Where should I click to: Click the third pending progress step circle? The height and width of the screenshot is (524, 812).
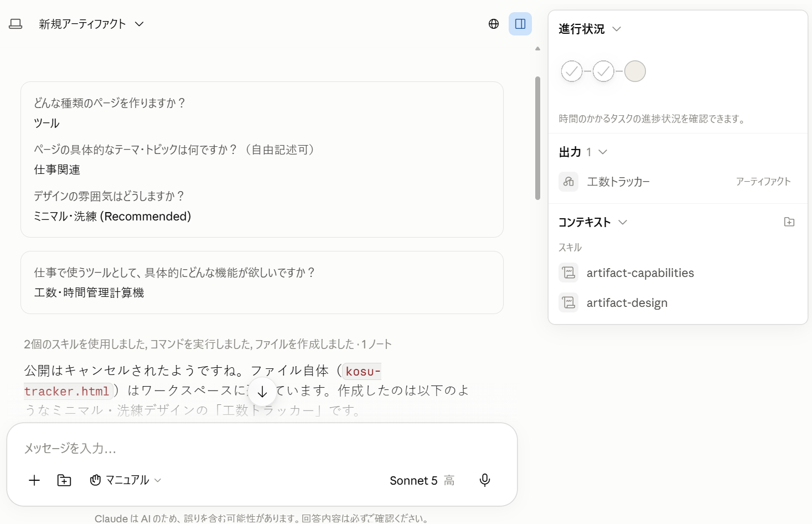(635, 71)
